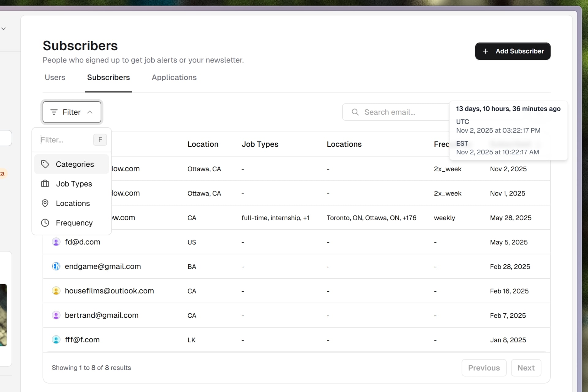
Task: Click the fff@f.com avatar icon
Action: pyautogui.click(x=56, y=340)
